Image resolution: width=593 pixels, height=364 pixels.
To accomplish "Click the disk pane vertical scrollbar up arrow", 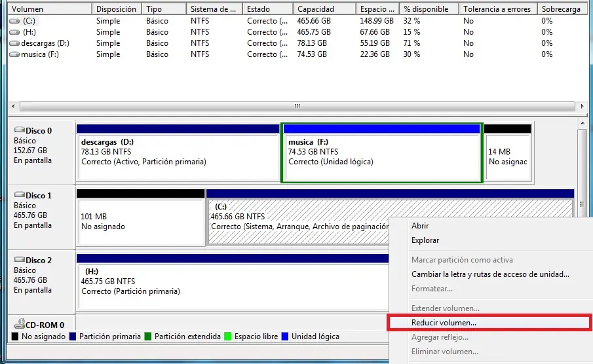I will [583, 124].
